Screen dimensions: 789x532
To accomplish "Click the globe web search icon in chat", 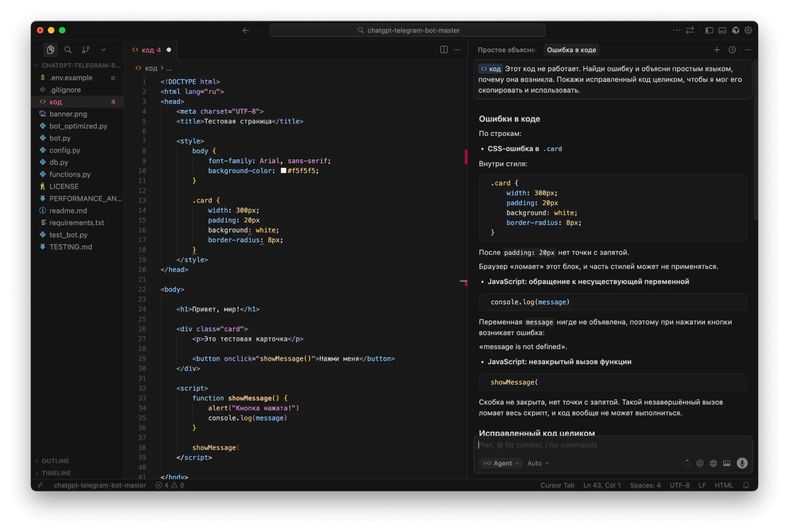I will 713,463.
